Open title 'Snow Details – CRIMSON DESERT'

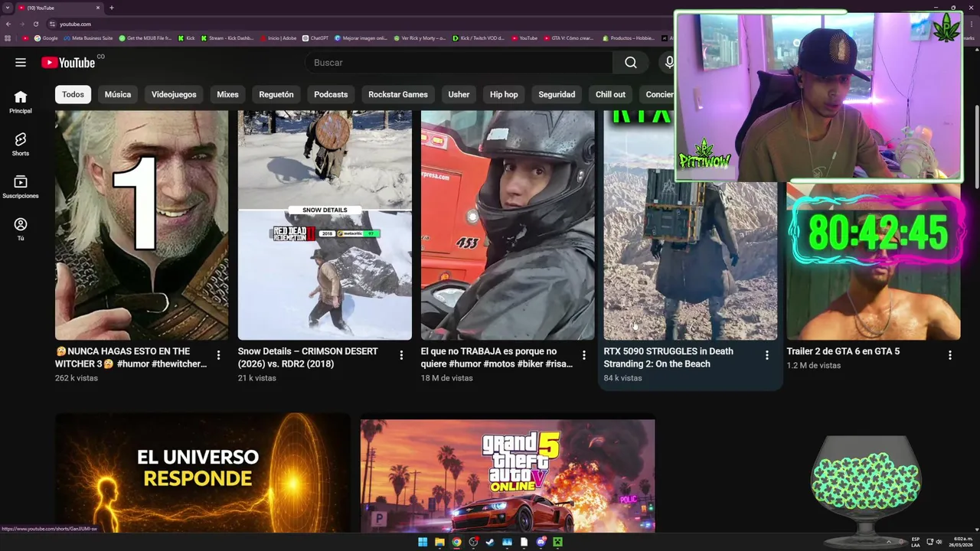(308, 357)
